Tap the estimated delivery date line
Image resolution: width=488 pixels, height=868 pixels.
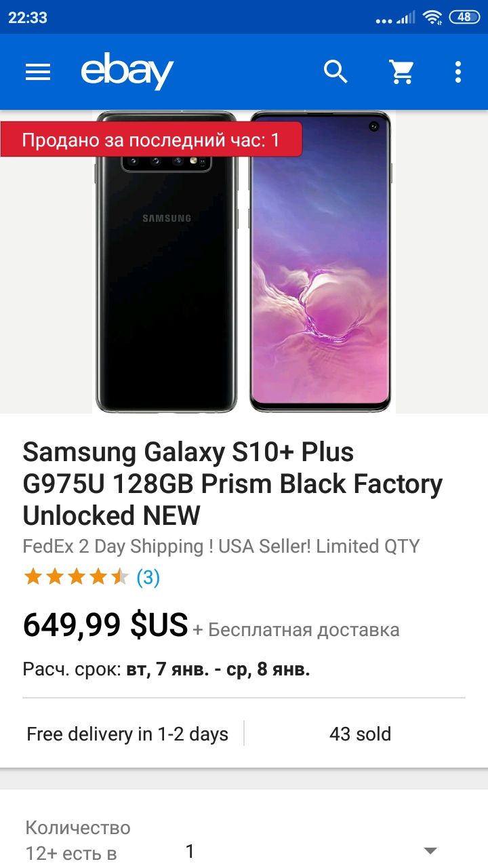coord(167,670)
